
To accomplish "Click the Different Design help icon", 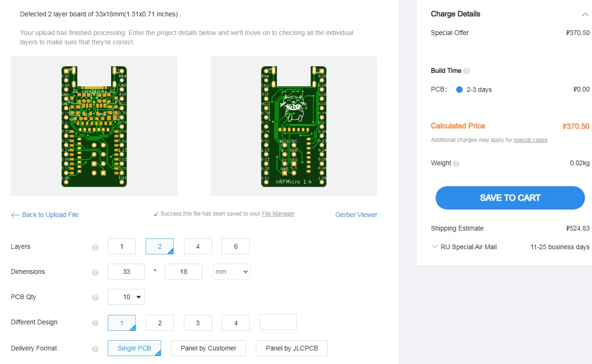I will [95, 323].
